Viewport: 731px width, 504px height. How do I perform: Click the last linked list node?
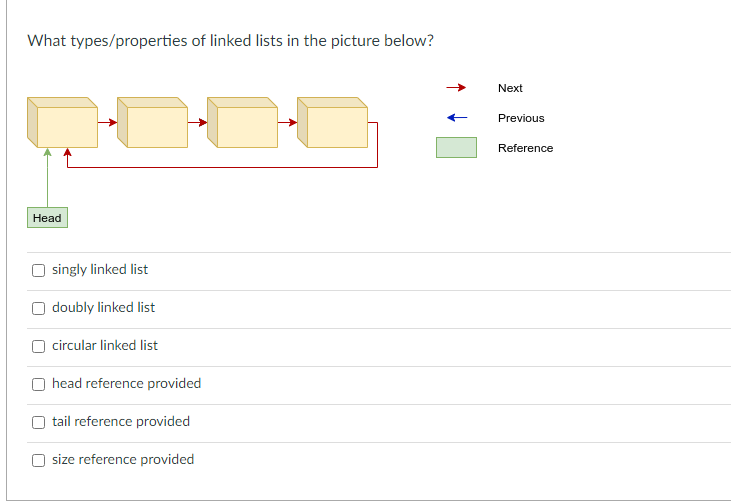click(x=332, y=123)
